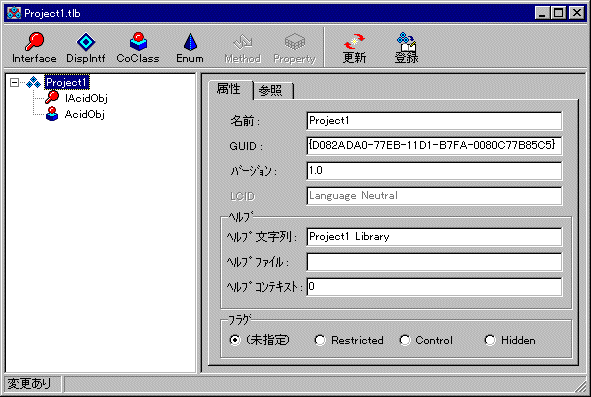Click the フラグ group box caption
The image size is (591, 397).
240,320
